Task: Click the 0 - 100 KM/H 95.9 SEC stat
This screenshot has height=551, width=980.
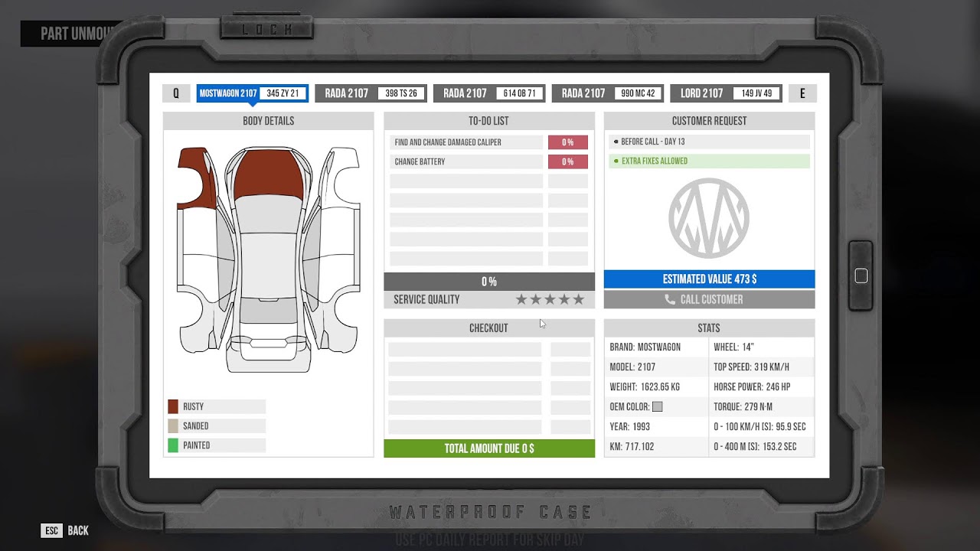Action: 762,426
